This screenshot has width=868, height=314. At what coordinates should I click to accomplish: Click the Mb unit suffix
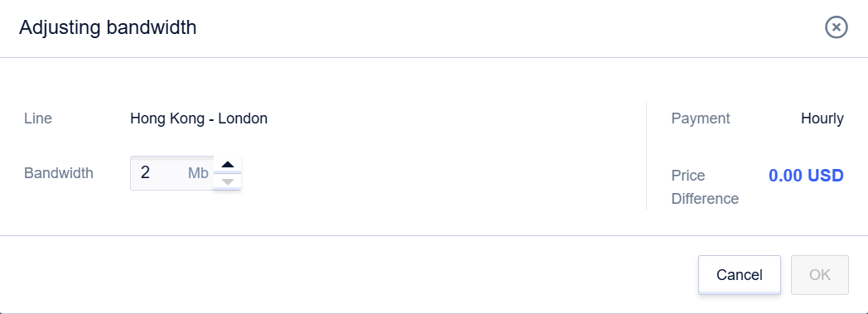click(198, 173)
